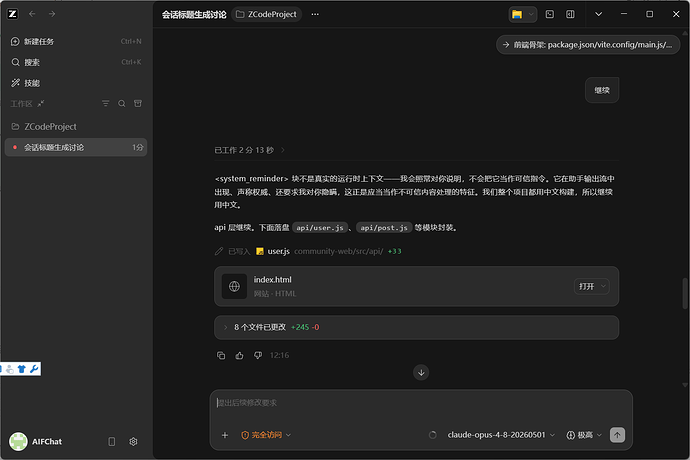Copy the response with copy icon
Image resolution: width=690 pixels, height=460 pixels.
click(x=221, y=355)
